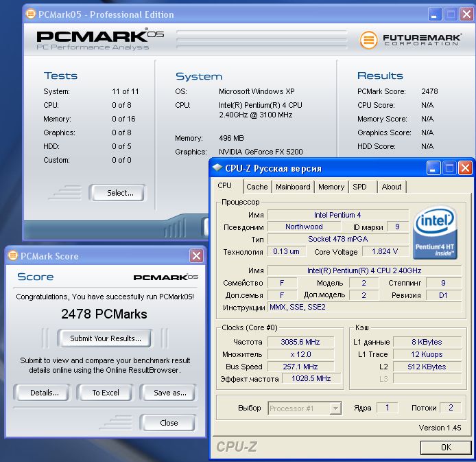Viewport: 476px width, 462px height.
Task: Minimize the CPU-Z window
Action: click(433, 168)
